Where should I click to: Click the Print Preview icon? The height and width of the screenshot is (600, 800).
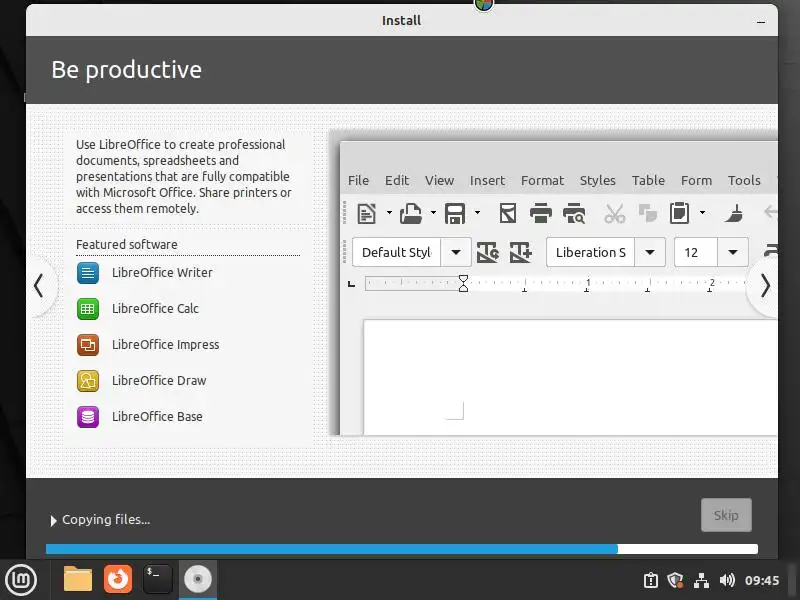tap(574, 213)
